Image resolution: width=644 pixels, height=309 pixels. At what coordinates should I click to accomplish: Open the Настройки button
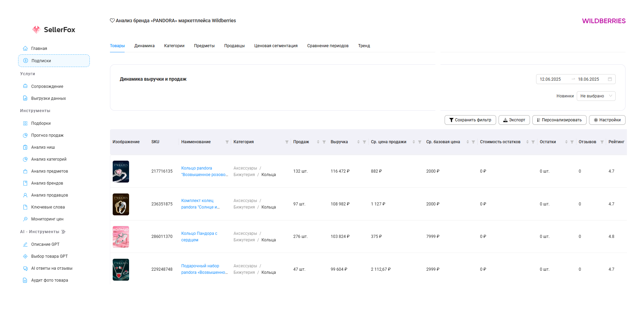tap(607, 120)
